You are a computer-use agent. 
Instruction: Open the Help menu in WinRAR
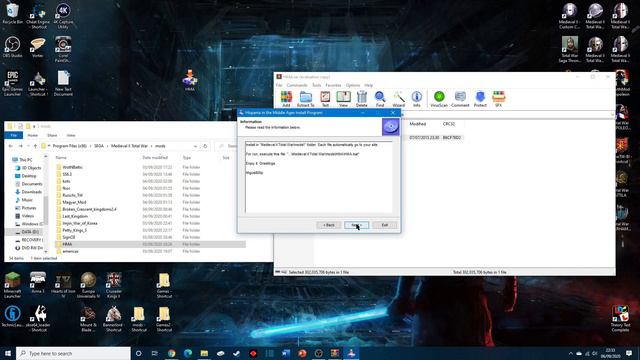click(x=369, y=85)
